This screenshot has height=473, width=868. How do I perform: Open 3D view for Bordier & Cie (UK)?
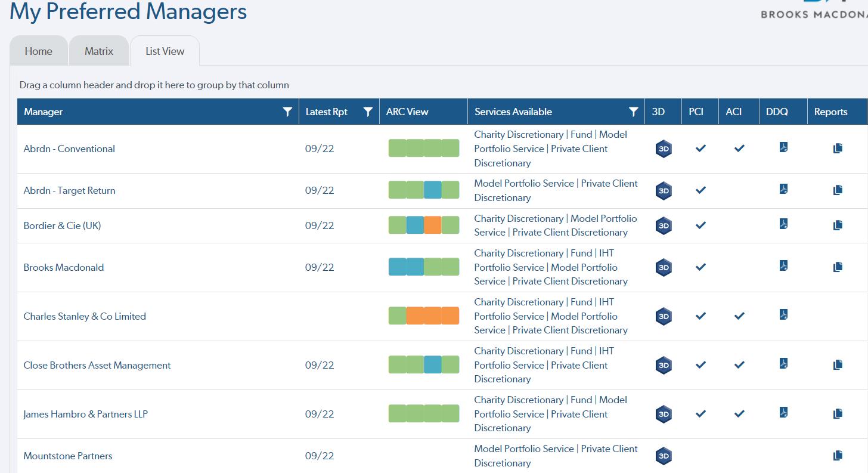click(x=664, y=225)
